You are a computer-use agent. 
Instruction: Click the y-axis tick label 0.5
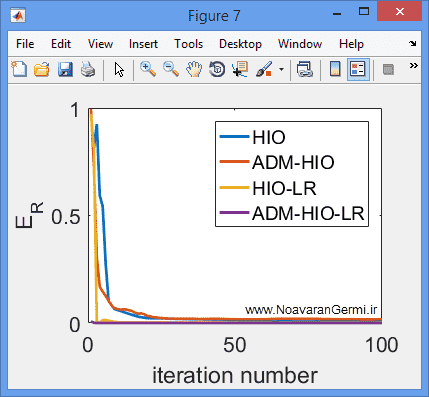66,217
